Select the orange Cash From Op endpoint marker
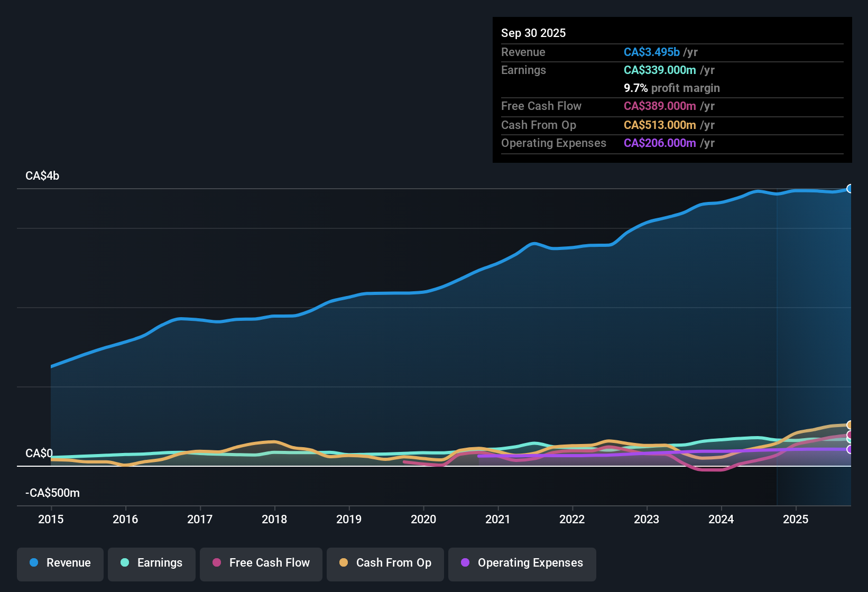868x592 pixels. pyautogui.click(x=850, y=425)
